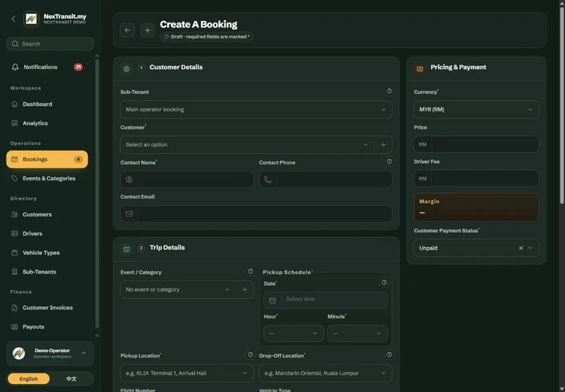This screenshot has width=565, height=392.
Task: Click the sidebar scrollbar
Action: pyautogui.click(x=97, y=194)
